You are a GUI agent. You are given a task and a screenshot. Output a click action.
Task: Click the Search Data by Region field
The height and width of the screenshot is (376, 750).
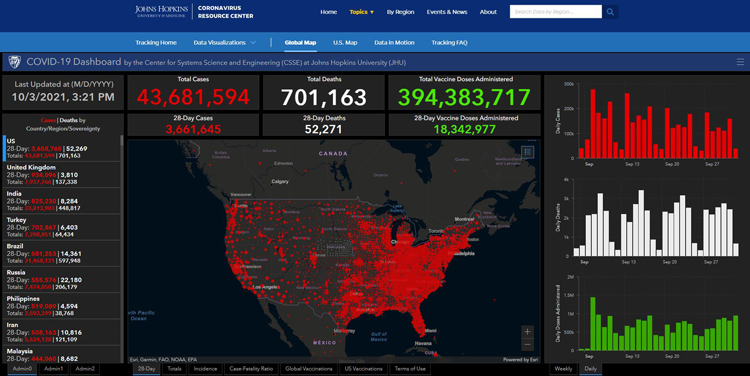tap(556, 12)
